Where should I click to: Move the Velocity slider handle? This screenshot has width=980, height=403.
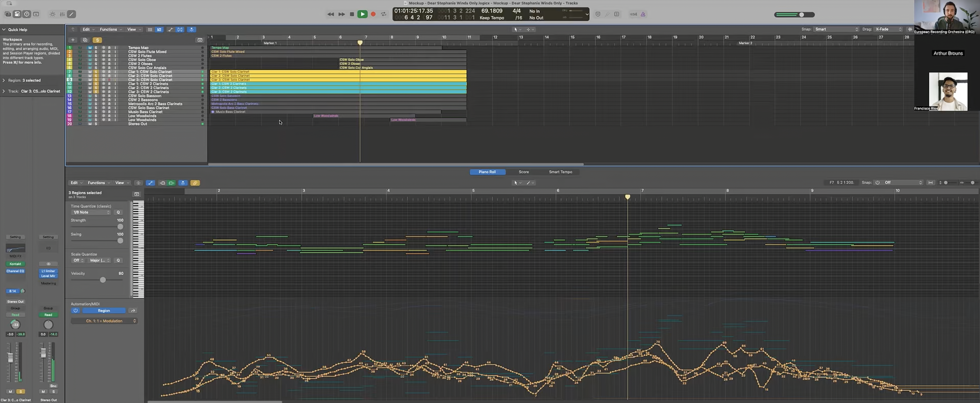click(x=103, y=280)
